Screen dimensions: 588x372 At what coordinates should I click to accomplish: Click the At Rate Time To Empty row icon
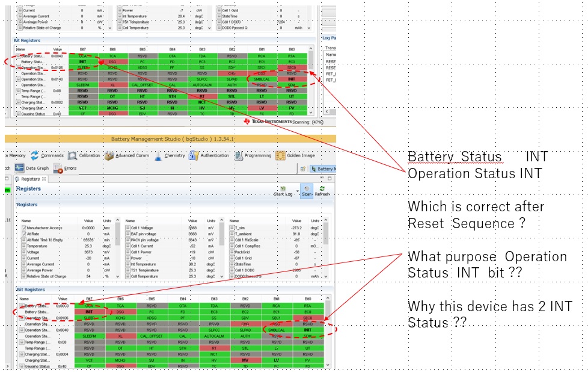23,240
